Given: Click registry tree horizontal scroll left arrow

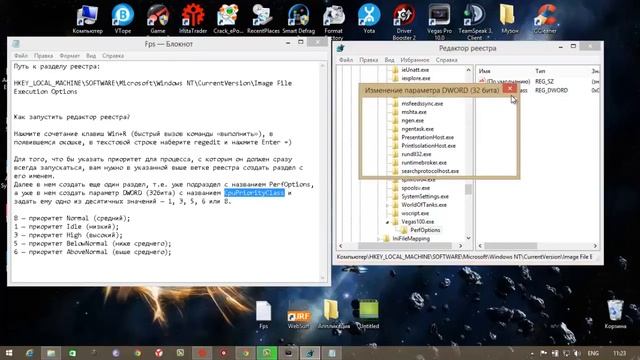Looking at the screenshot, I should (x=341, y=246).
